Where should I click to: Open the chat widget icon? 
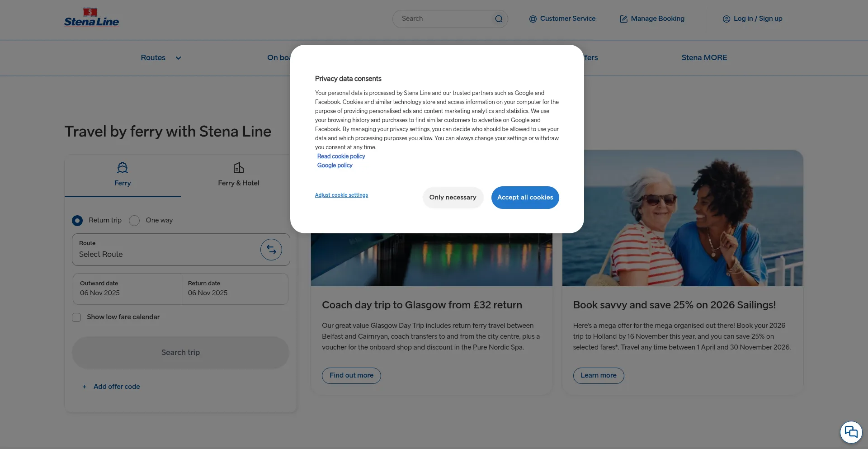click(851, 432)
